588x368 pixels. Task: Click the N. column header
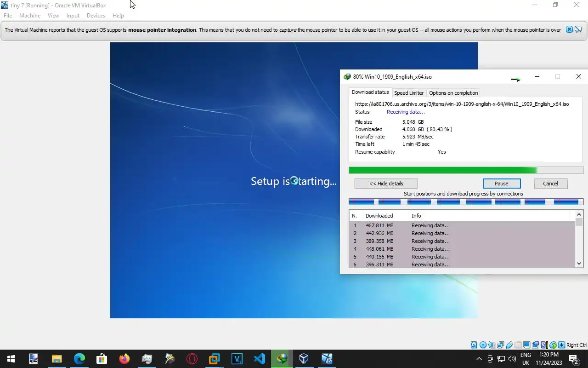pyautogui.click(x=356, y=216)
